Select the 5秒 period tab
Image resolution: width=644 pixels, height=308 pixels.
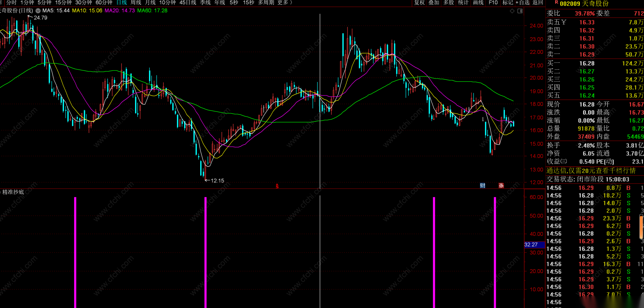(x=234, y=3)
